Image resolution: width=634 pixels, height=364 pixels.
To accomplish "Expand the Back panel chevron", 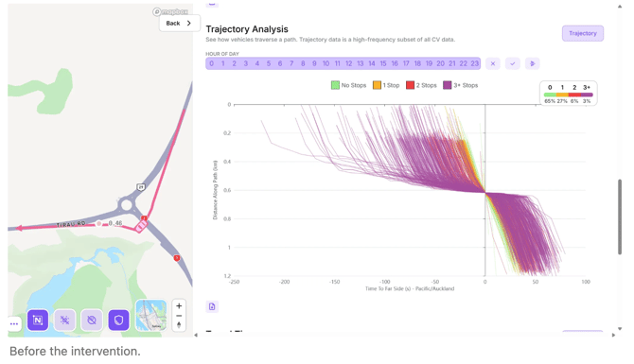I will coord(189,23).
